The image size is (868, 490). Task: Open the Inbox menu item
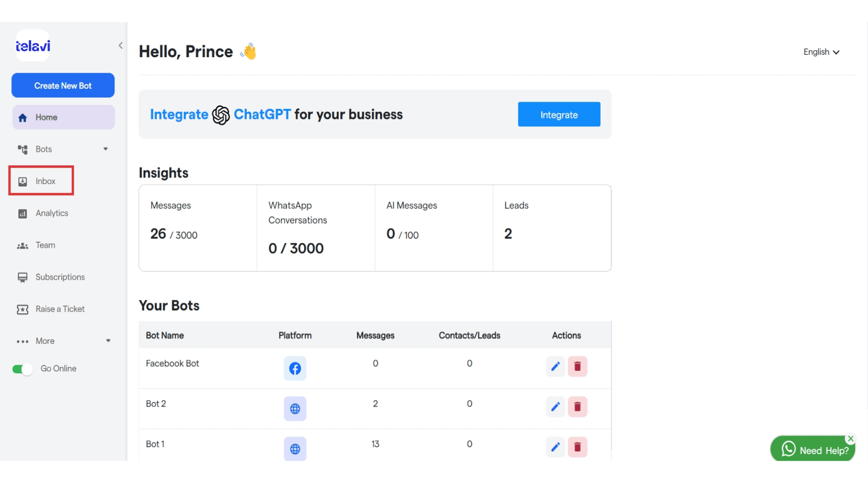[41, 181]
